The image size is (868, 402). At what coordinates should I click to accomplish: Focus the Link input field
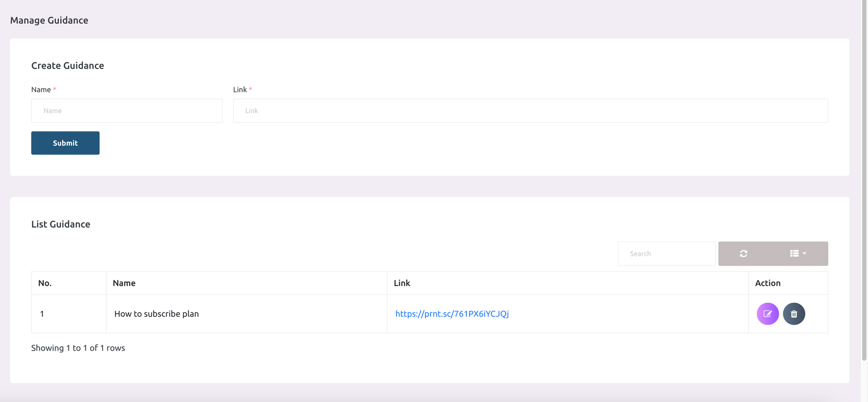(530, 111)
